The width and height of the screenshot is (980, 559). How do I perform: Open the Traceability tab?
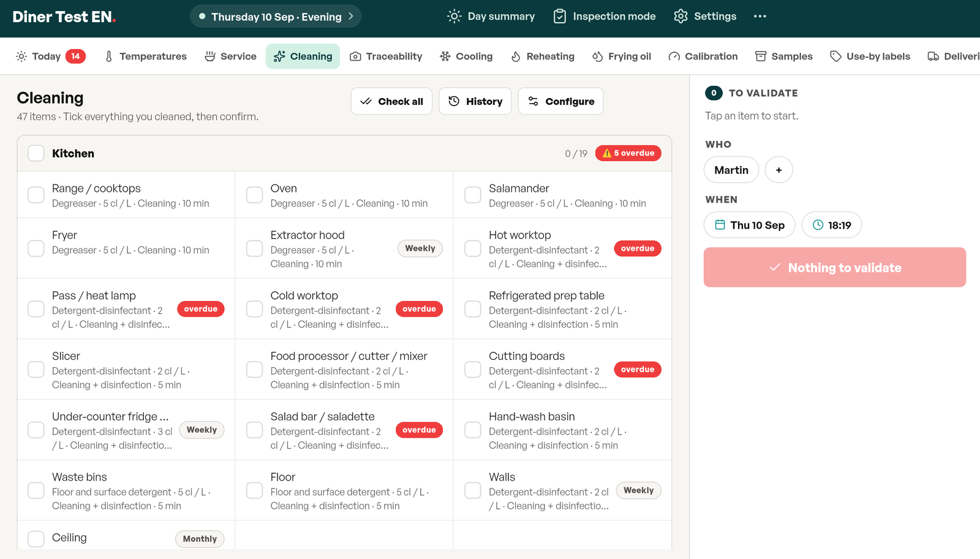[386, 56]
